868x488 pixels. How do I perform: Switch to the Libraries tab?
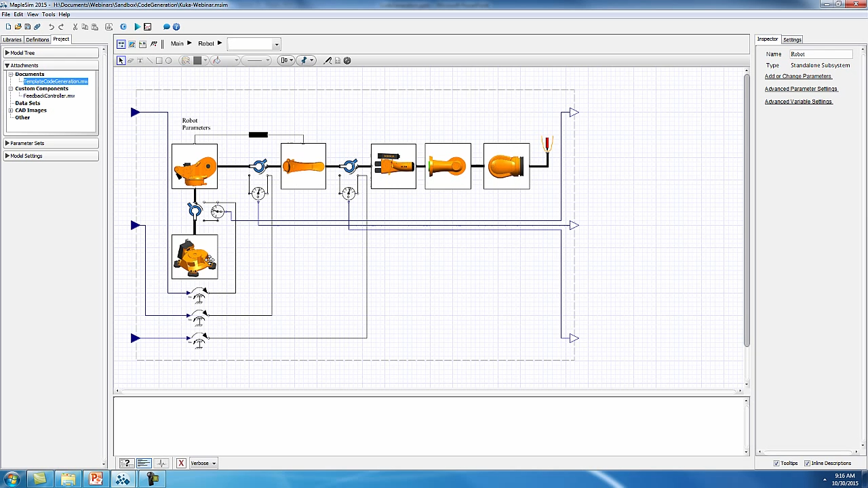[12, 39]
